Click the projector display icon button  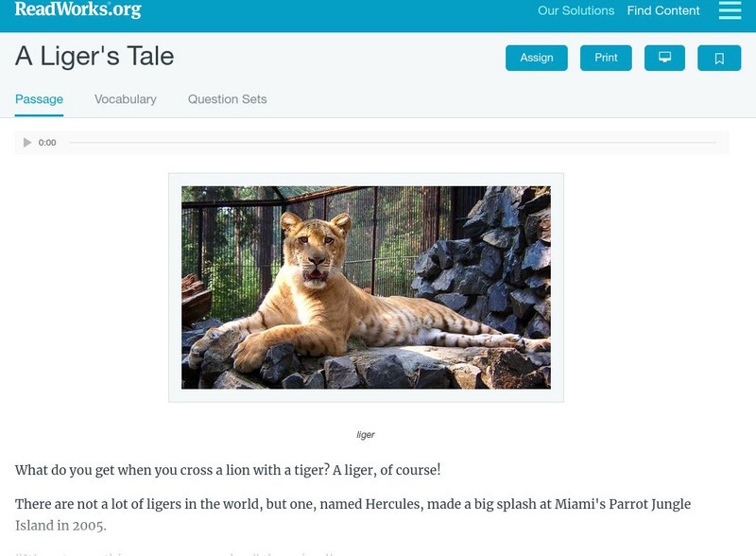pyautogui.click(x=664, y=58)
